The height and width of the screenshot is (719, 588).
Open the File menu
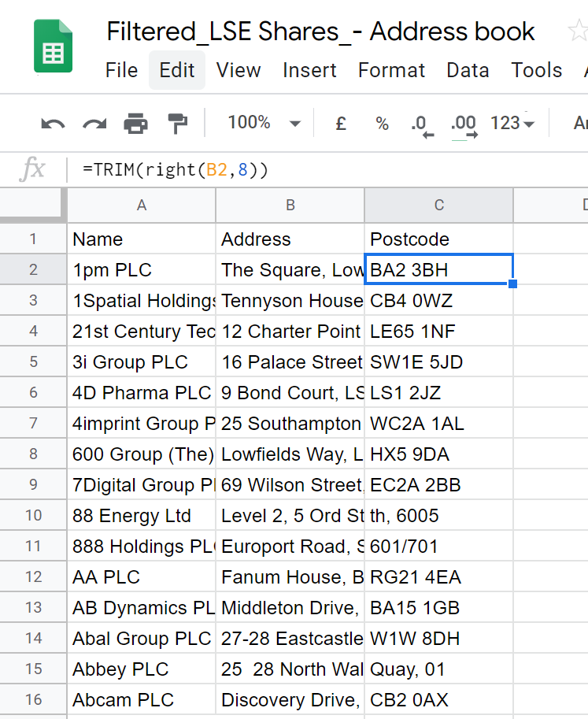point(121,70)
